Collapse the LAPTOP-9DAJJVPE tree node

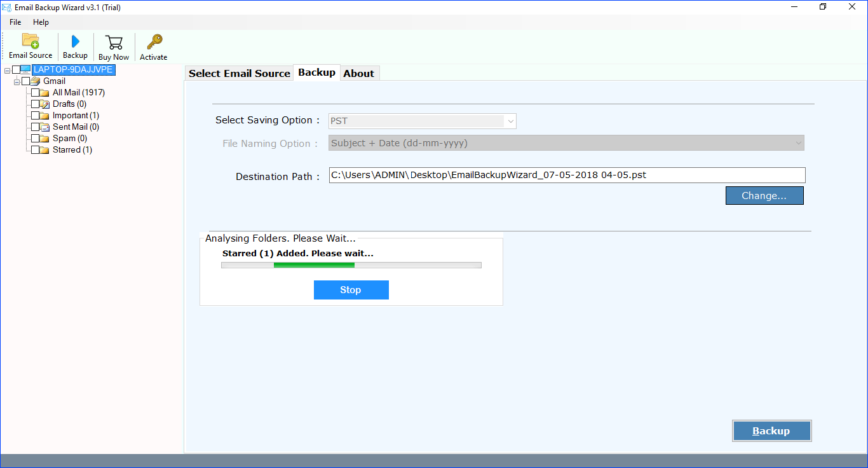tap(7, 70)
